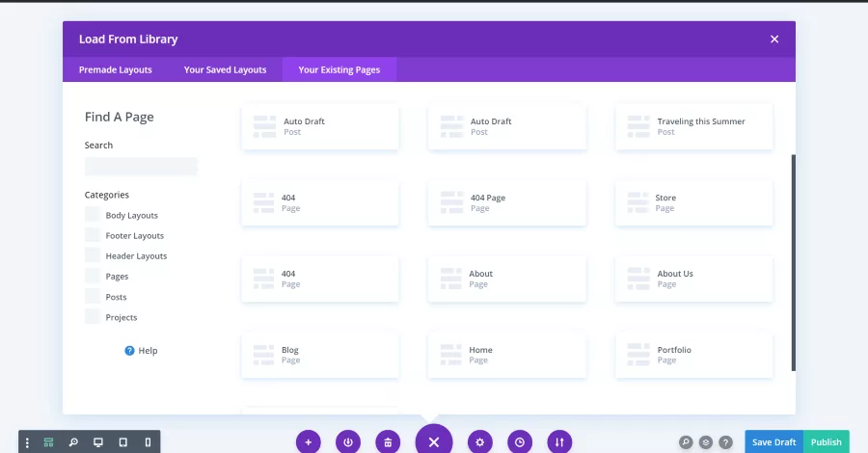The width and height of the screenshot is (868, 453).
Task: Select phone view icon
Action: pos(148,442)
